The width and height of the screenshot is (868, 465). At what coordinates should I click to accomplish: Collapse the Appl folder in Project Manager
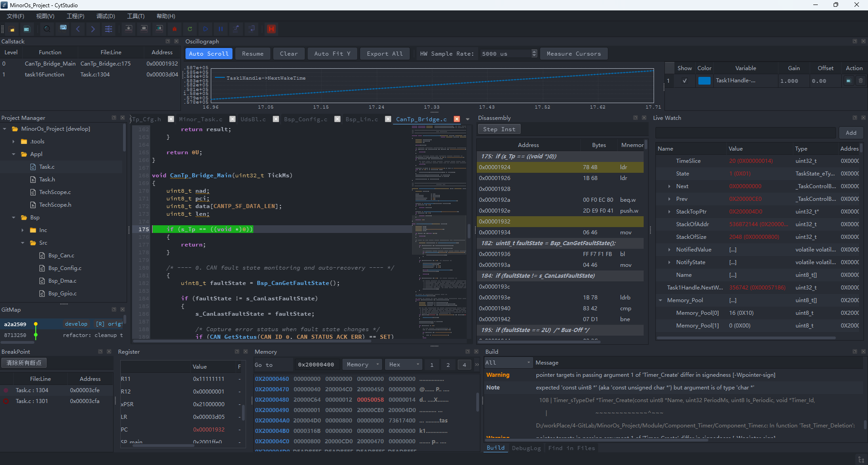point(14,154)
